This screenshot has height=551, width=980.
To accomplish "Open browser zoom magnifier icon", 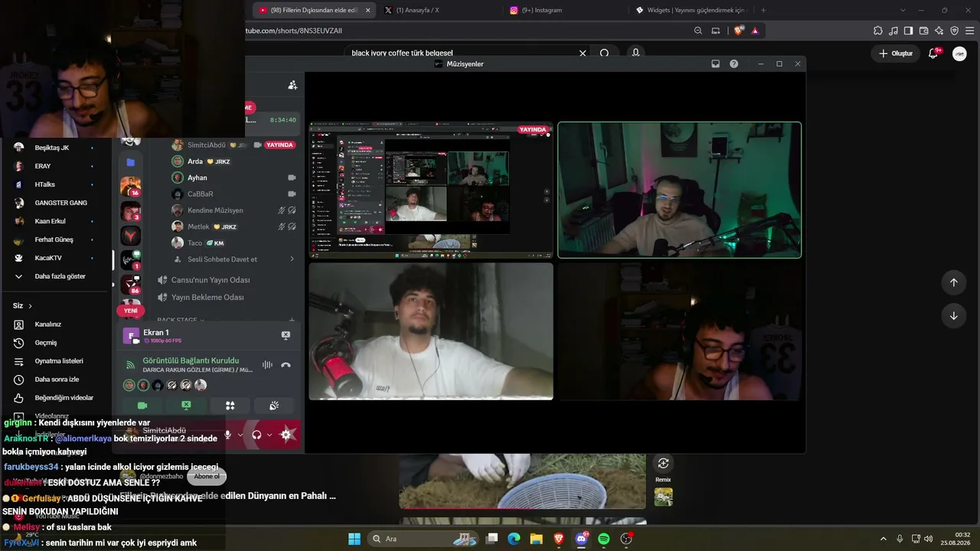I will (x=698, y=31).
